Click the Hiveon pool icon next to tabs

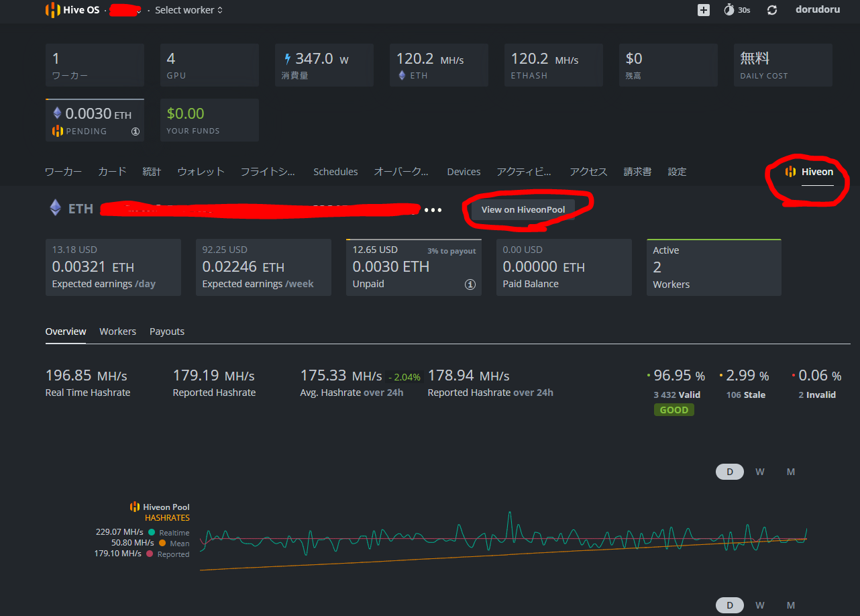pos(790,171)
